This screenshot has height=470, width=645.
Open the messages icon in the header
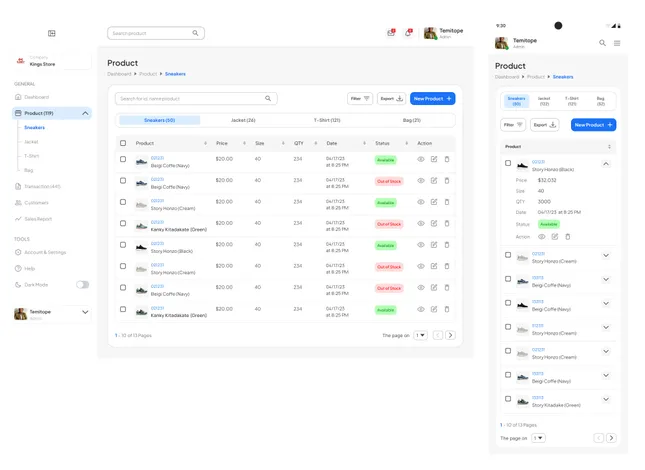coord(391,33)
